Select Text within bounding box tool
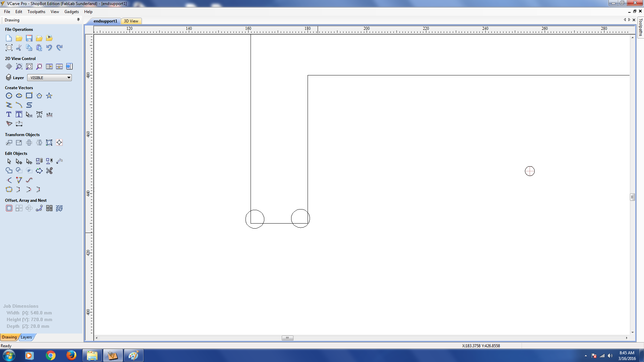The width and height of the screenshot is (644, 362). (x=19, y=115)
